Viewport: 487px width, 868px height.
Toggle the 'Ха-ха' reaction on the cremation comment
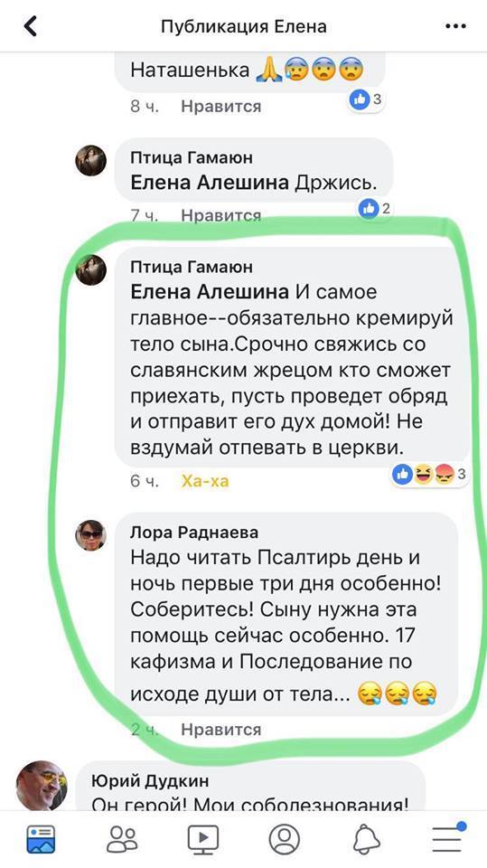(x=204, y=481)
